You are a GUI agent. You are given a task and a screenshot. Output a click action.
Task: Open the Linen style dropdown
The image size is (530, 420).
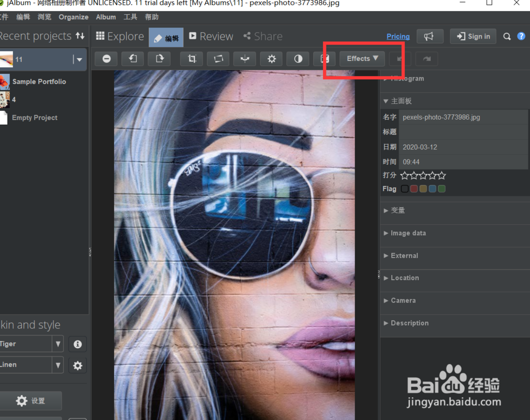pyautogui.click(x=58, y=365)
